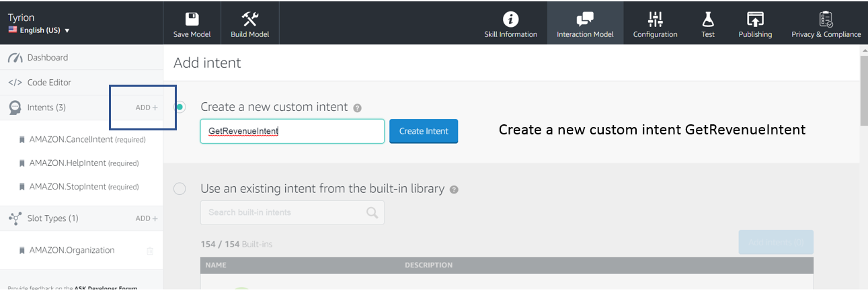
Task: Click the bookmark icon beside AMAZON.HelpIntent
Action: (x=22, y=163)
